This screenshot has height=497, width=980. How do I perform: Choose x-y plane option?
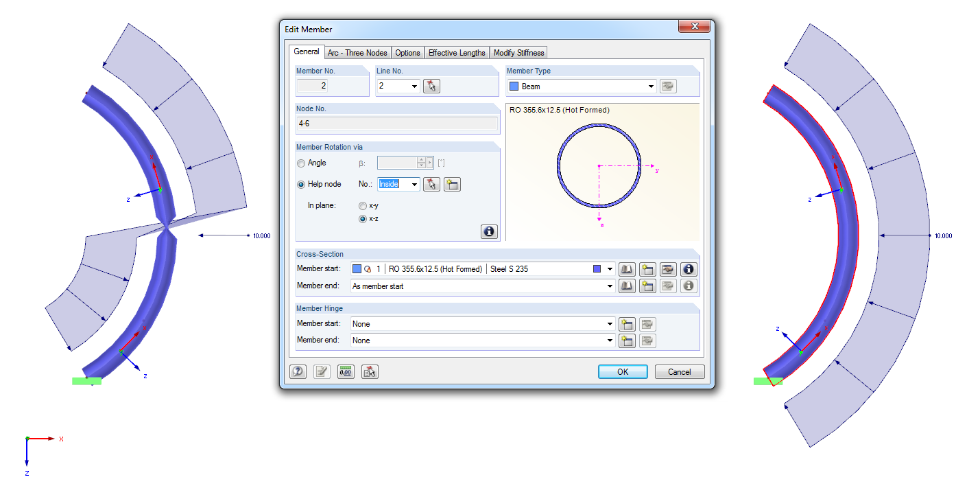363,205
